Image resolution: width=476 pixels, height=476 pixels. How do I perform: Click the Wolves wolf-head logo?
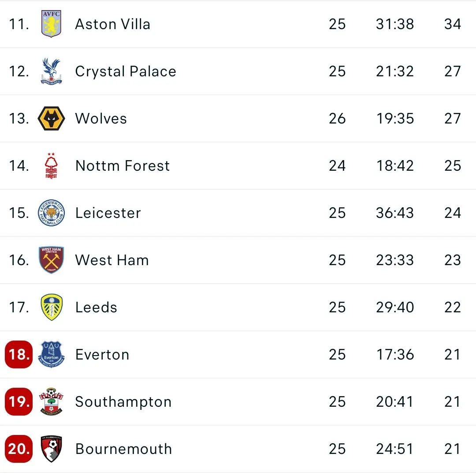coord(51,118)
